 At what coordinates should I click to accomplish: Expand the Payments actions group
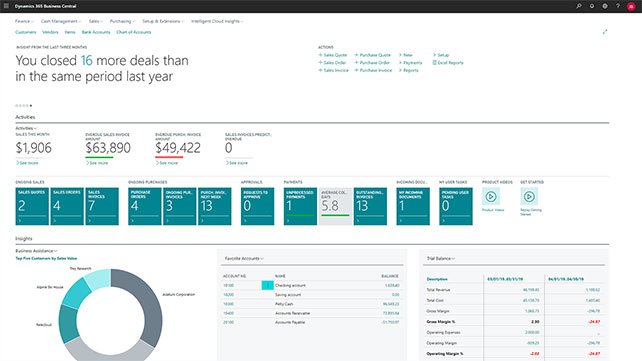pyautogui.click(x=410, y=63)
